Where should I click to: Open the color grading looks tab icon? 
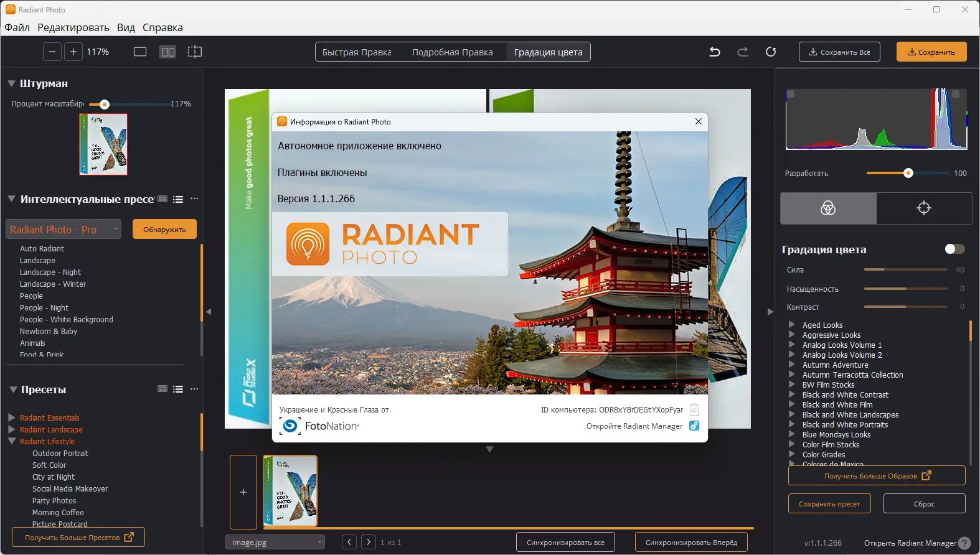828,208
